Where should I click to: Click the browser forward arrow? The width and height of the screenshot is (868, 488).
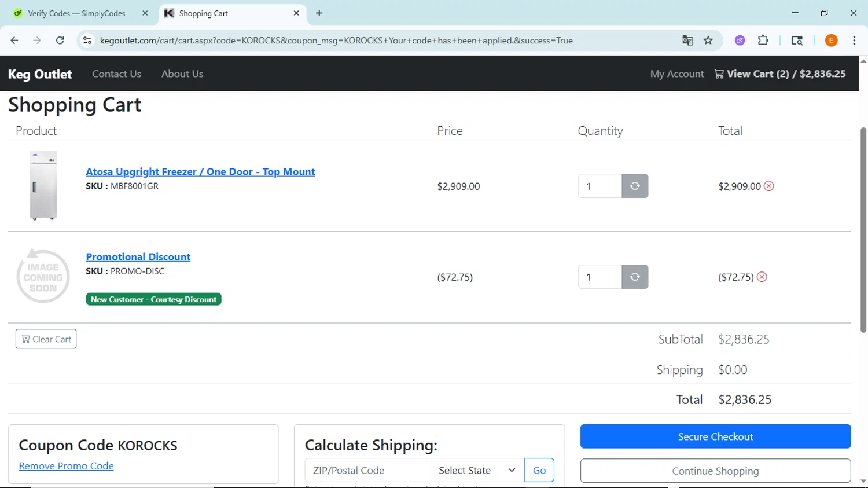point(37,41)
